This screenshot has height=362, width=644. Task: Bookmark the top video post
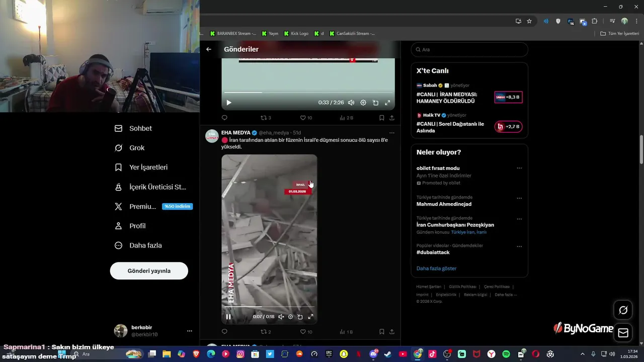pyautogui.click(x=382, y=118)
